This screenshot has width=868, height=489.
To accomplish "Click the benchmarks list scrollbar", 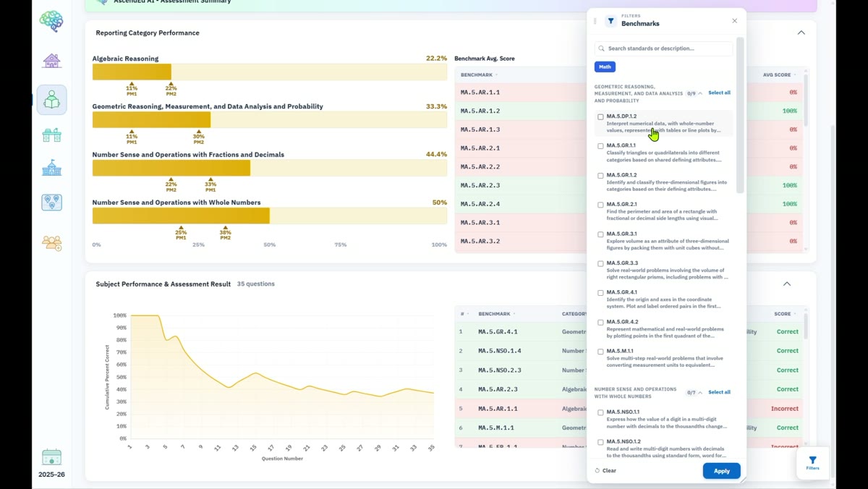I will pos(739,114).
